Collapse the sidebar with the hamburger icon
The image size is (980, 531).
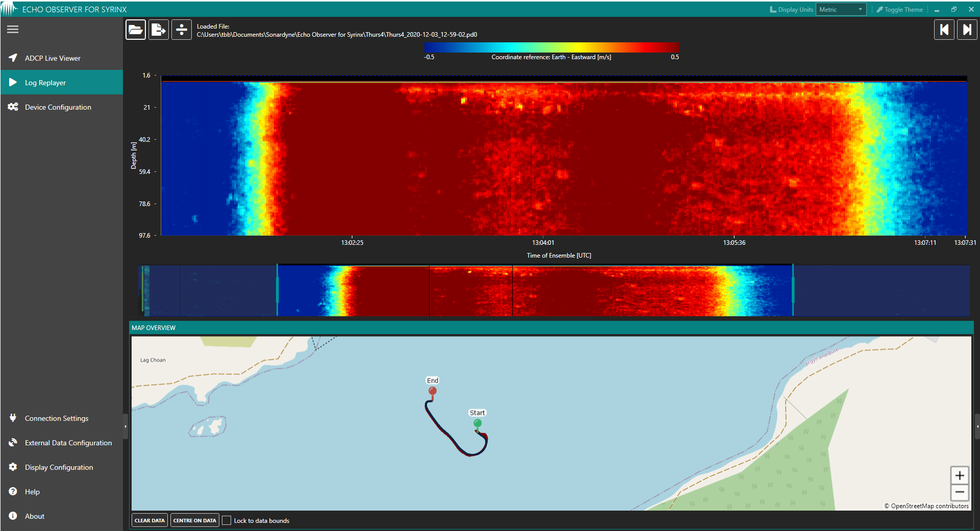coord(12,29)
